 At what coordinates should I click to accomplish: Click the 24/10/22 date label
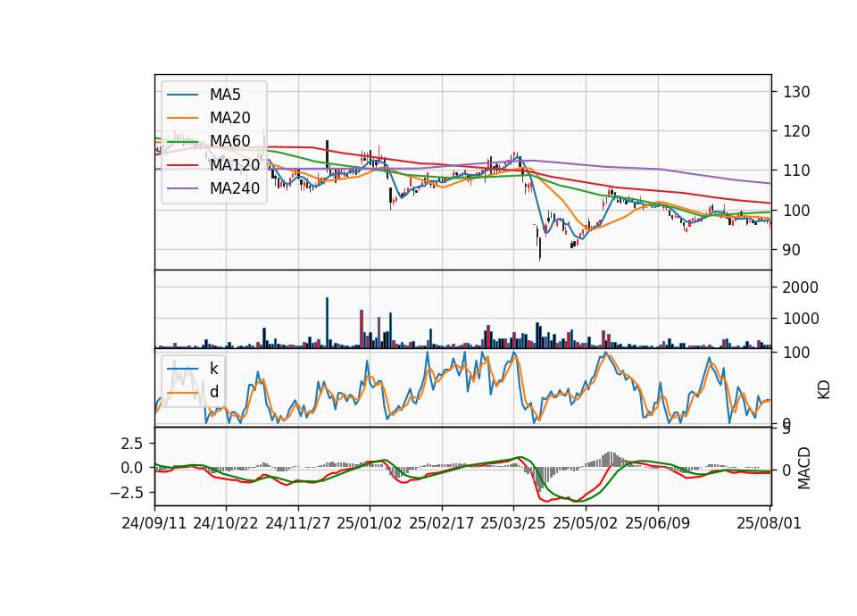(226, 523)
